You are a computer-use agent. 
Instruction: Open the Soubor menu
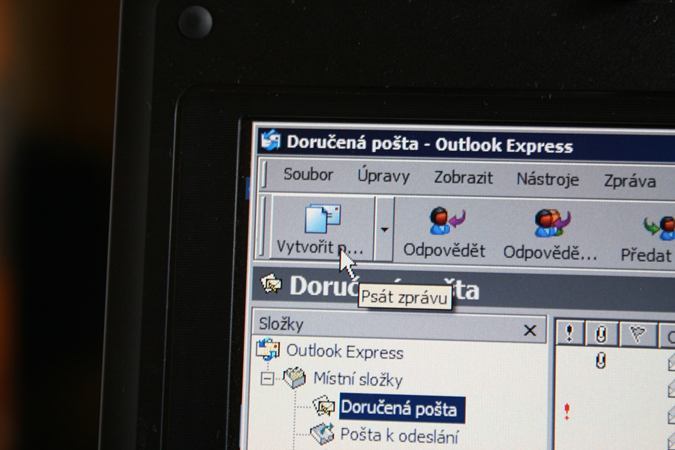click(x=308, y=174)
